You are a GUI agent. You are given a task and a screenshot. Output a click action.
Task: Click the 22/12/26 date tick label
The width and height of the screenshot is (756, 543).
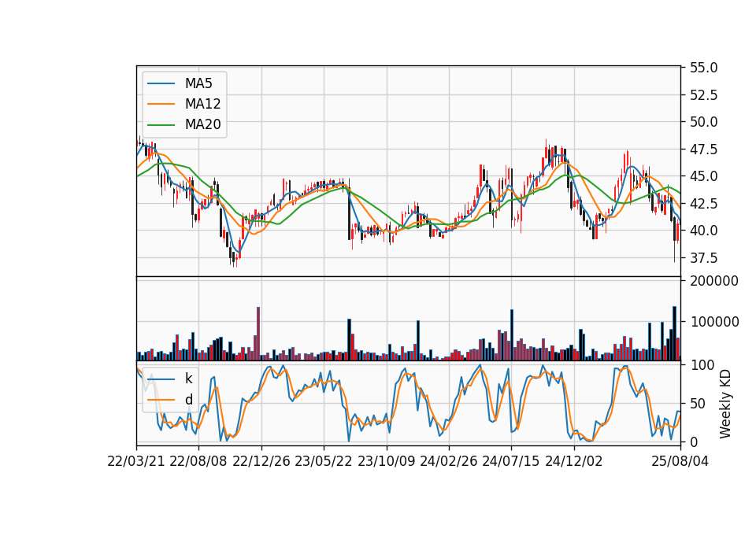click(261, 461)
